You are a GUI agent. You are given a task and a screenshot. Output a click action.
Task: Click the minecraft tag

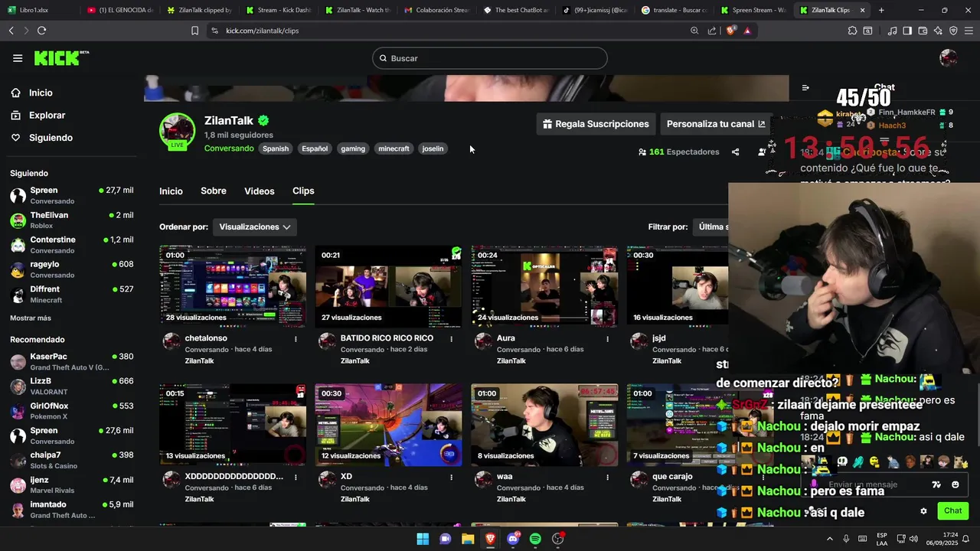tap(394, 148)
